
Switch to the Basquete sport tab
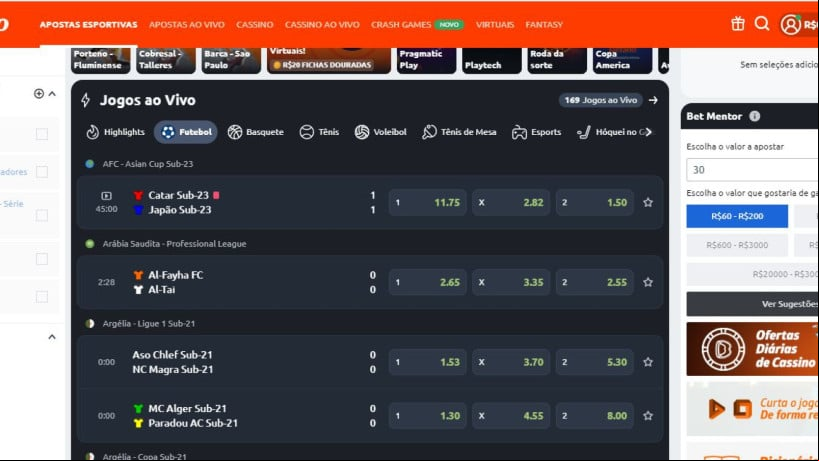[256, 132]
